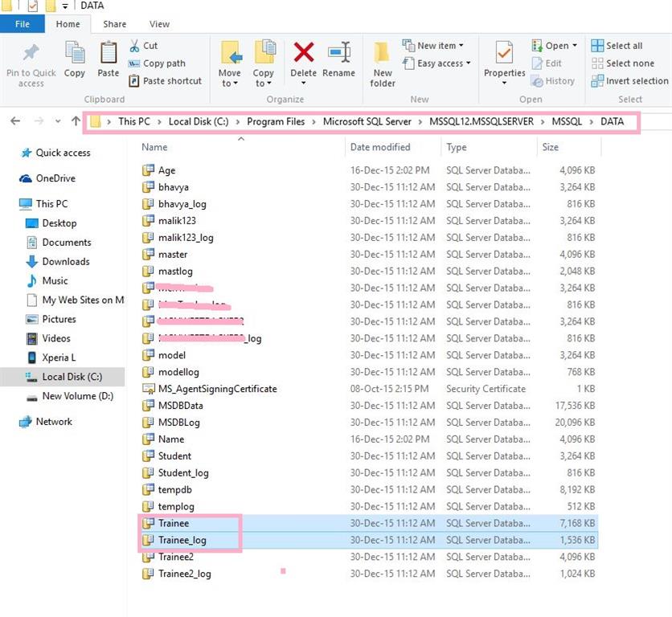Select the Trainee2 file
The height and width of the screenshot is (617, 672).
pos(176,557)
